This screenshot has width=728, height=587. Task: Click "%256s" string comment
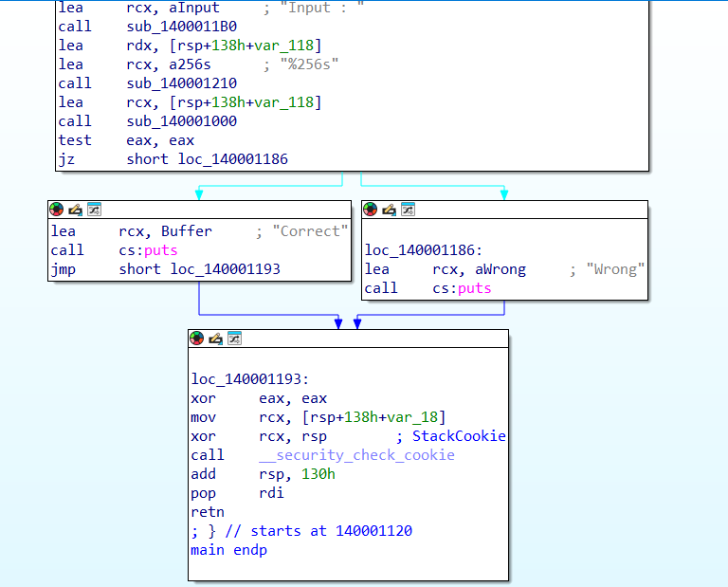(309, 64)
